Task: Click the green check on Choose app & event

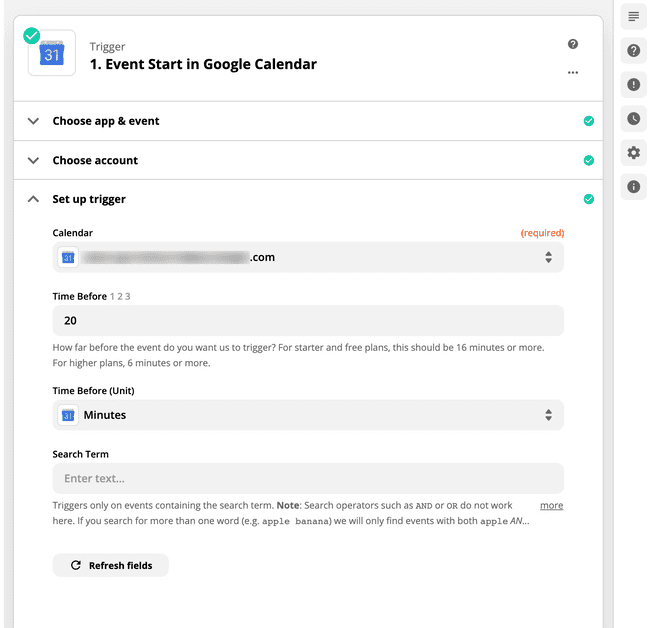Action: [588, 121]
